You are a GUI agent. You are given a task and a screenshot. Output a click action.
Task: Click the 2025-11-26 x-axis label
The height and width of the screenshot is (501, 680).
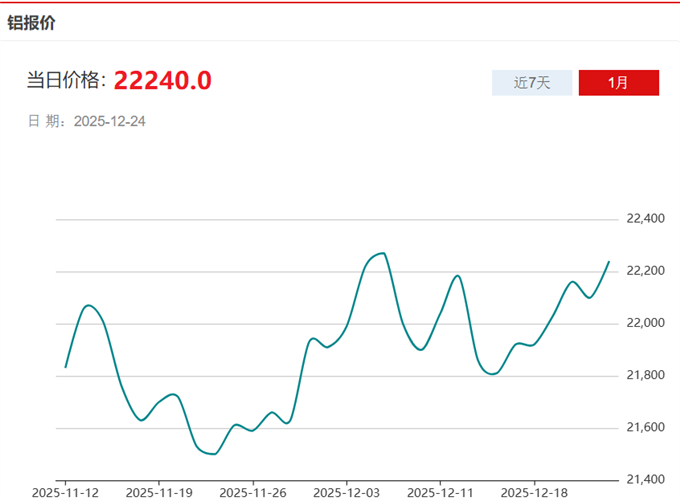[x=253, y=493]
